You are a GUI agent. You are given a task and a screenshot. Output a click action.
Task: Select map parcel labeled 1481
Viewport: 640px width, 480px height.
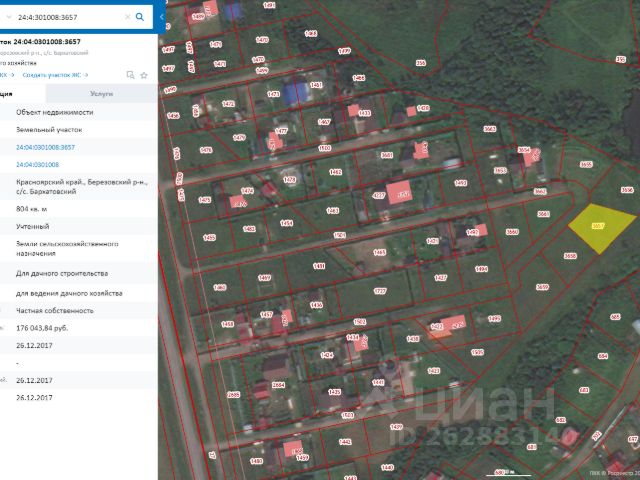tap(319, 266)
